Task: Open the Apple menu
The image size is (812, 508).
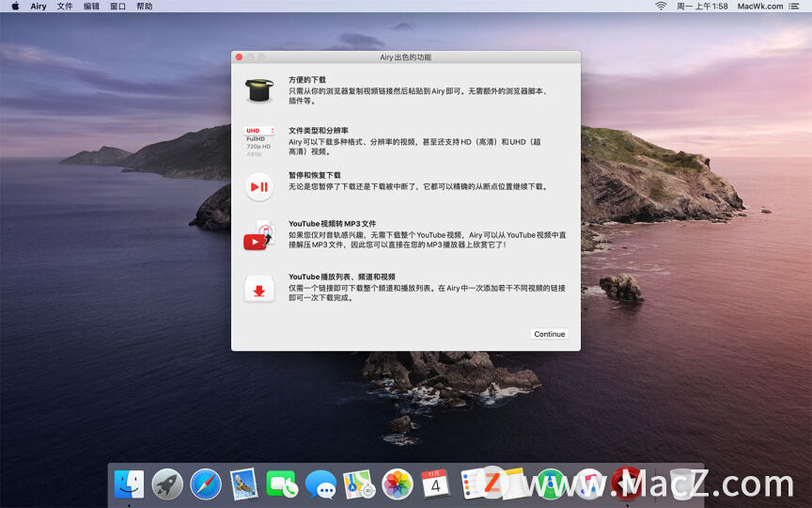Action: pyautogui.click(x=16, y=7)
